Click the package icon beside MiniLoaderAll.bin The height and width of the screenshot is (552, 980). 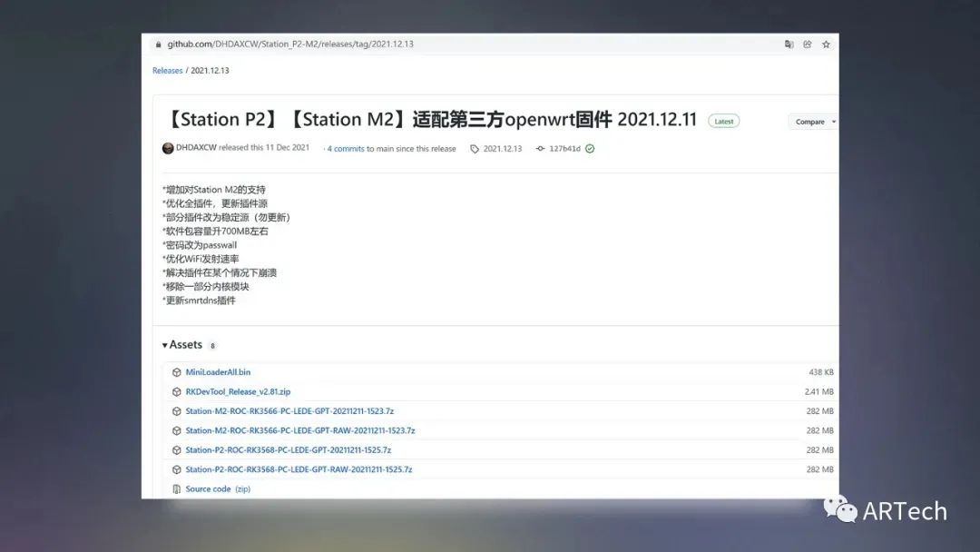(176, 371)
